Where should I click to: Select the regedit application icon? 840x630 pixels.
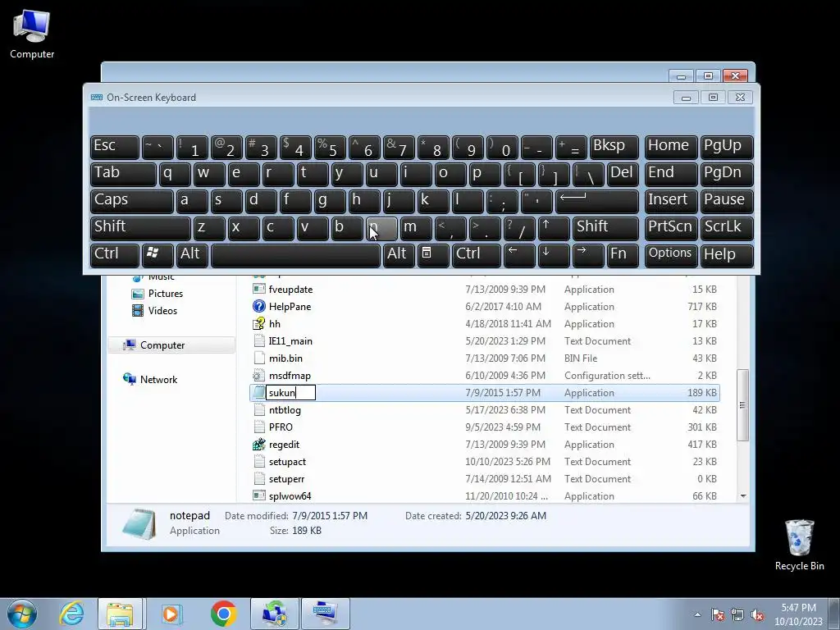[x=259, y=445]
